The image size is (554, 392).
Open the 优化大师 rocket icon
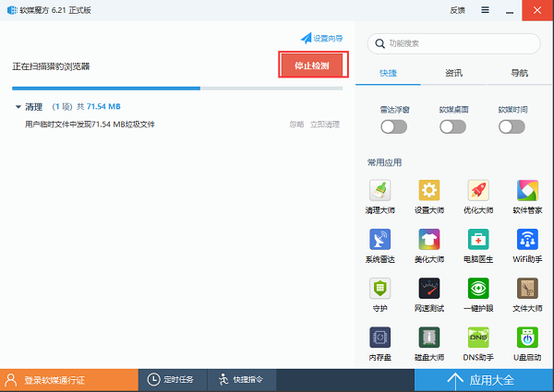(x=478, y=191)
